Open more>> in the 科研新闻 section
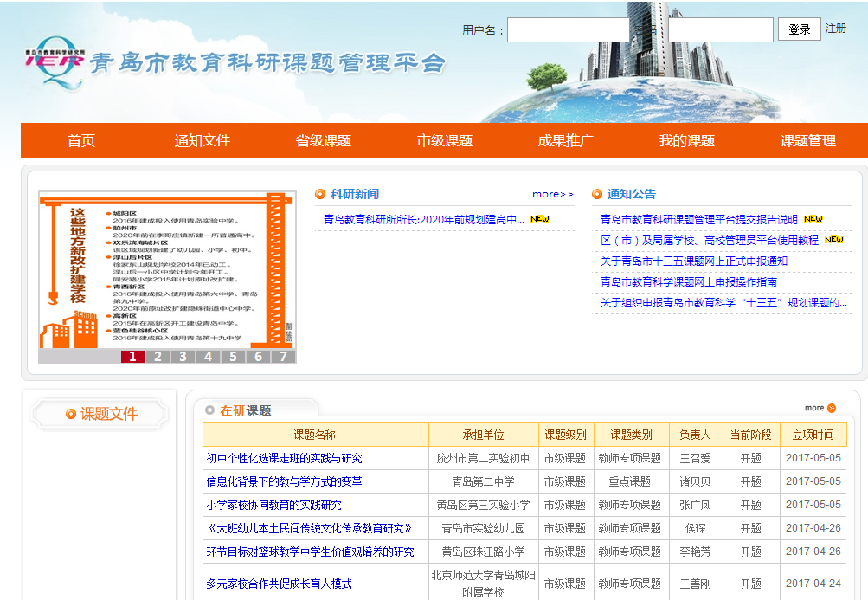868x600 pixels. coord(552,194)
